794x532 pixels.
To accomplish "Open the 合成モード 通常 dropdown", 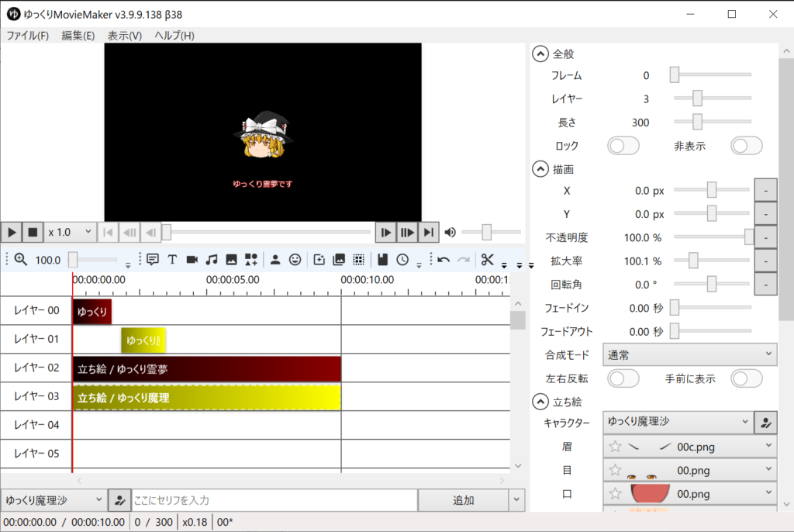I will click(x=689, y=354).
